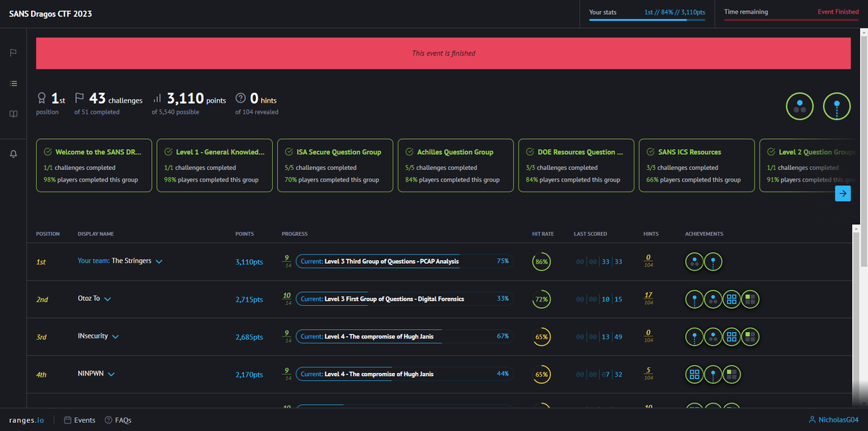868x431 pixels.
Task: Click Otoz To's blue grid achievement badge
Action: coord(732,299)
